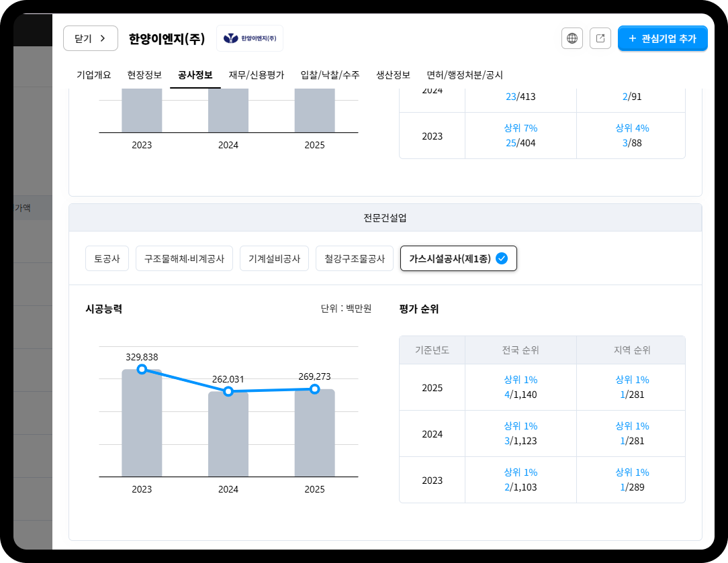
Task: Click the upper table rank 23/413
Action: pyautogui.click(x=520, y=97)
